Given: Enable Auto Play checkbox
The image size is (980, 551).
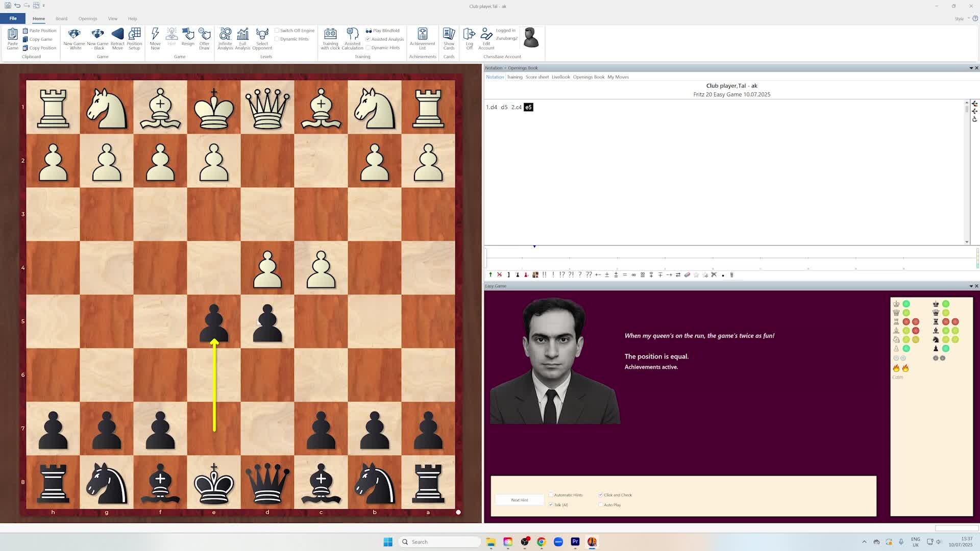Looking at the screenshot, I should tap(601, 505).
